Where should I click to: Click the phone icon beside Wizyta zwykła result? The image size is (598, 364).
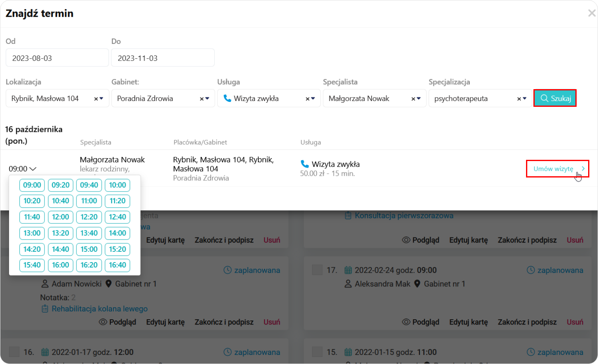click(x=305, y=164)
